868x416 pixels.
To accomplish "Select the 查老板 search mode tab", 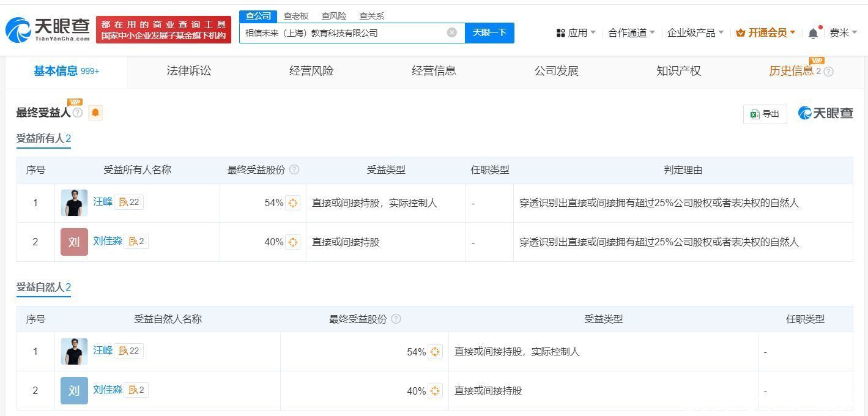I will (296, 16).
